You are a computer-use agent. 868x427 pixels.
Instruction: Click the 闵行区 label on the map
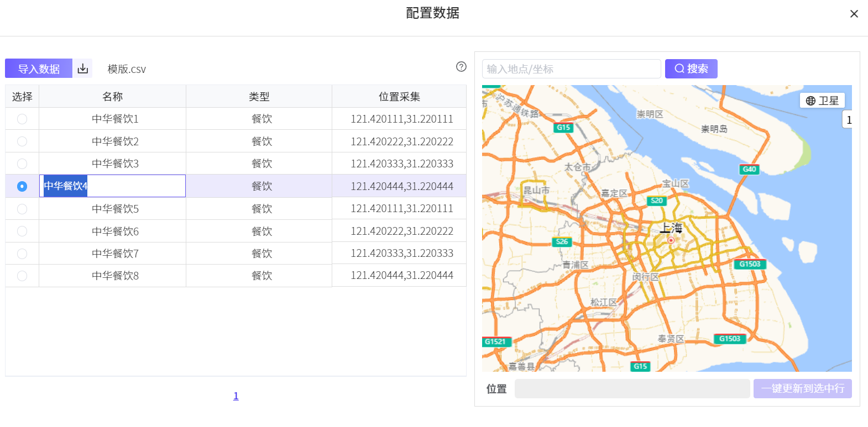pyautogui.click(x=646, y=277)
